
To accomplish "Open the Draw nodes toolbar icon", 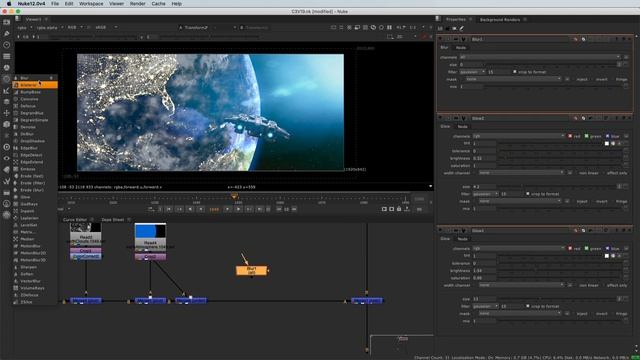I will tap(6, 33).
